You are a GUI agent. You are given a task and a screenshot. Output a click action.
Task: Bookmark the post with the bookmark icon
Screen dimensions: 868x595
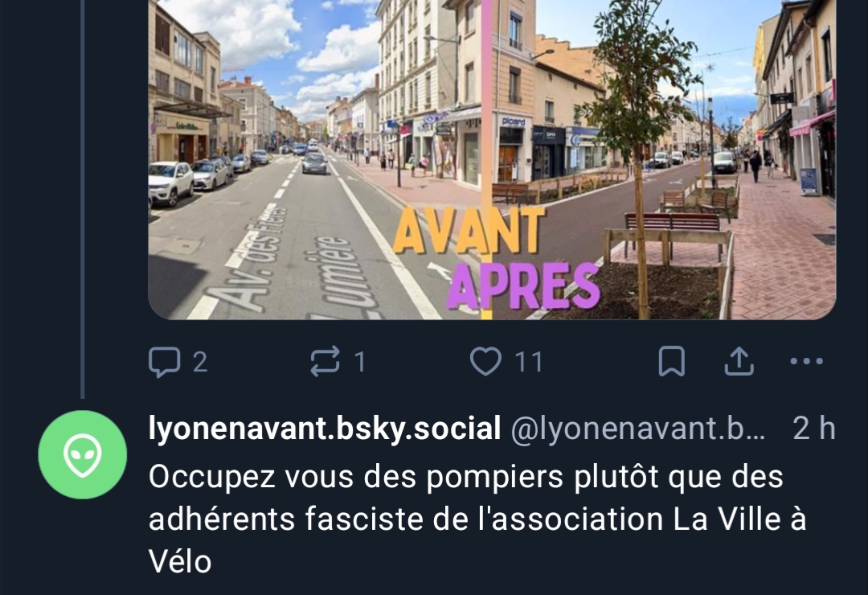671,361
